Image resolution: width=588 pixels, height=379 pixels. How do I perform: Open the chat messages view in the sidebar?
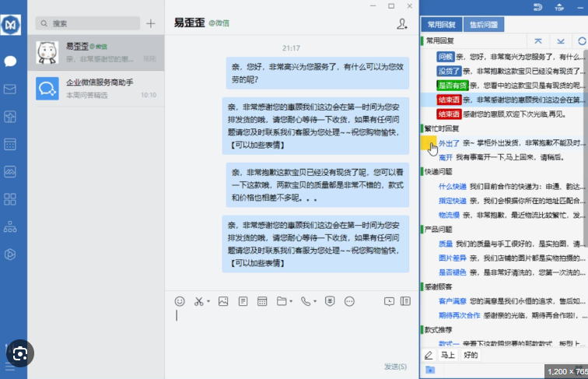coord(10,61)
